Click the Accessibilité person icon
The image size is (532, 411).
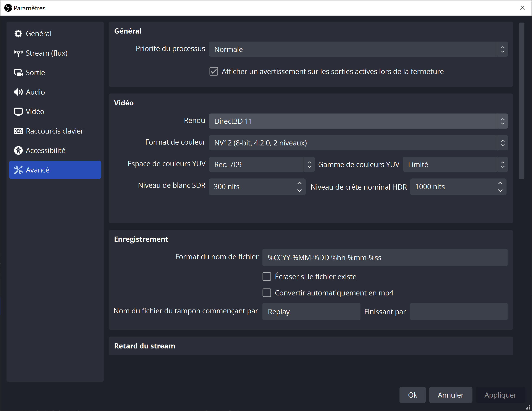point(18,150)
